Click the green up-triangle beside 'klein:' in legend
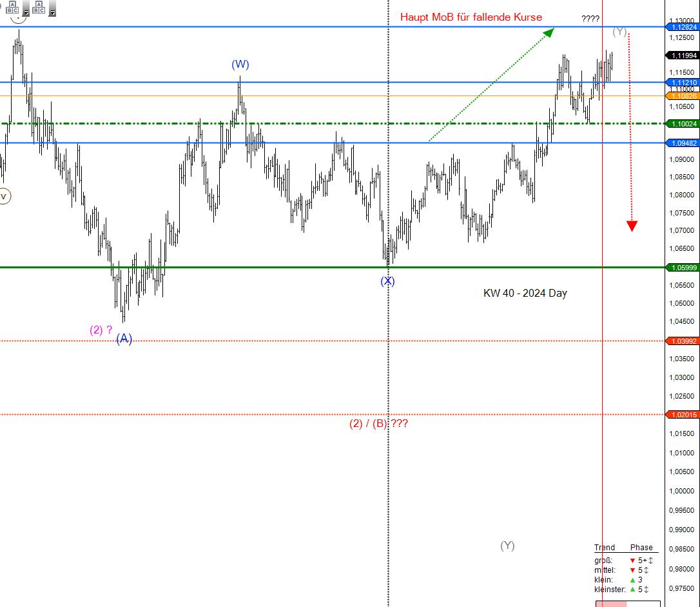 point(632,581)
